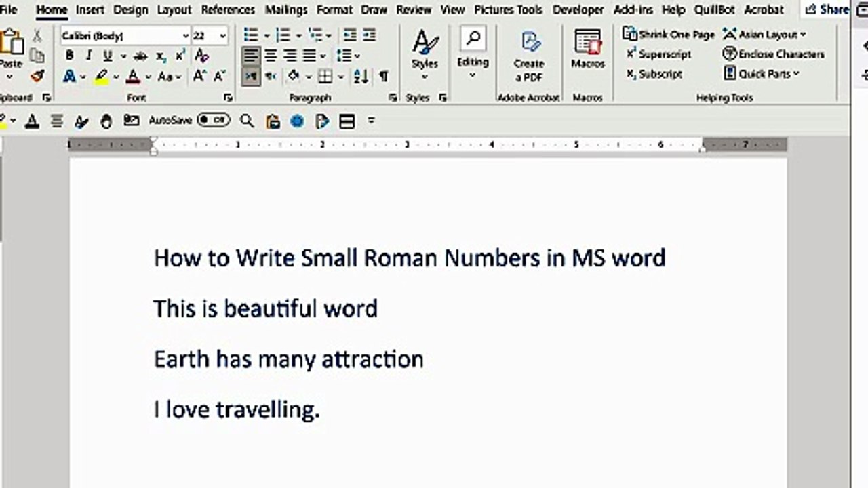
Task: Decrease font size with Shrink Font
Action: (220, 77)
